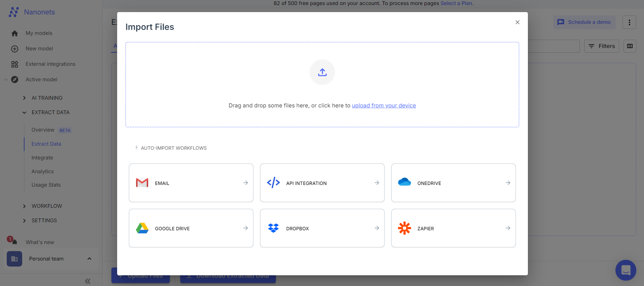Choose the OneDrive cloud icon
The width and height of the screenshot is (644, 286).
[404, 182]
